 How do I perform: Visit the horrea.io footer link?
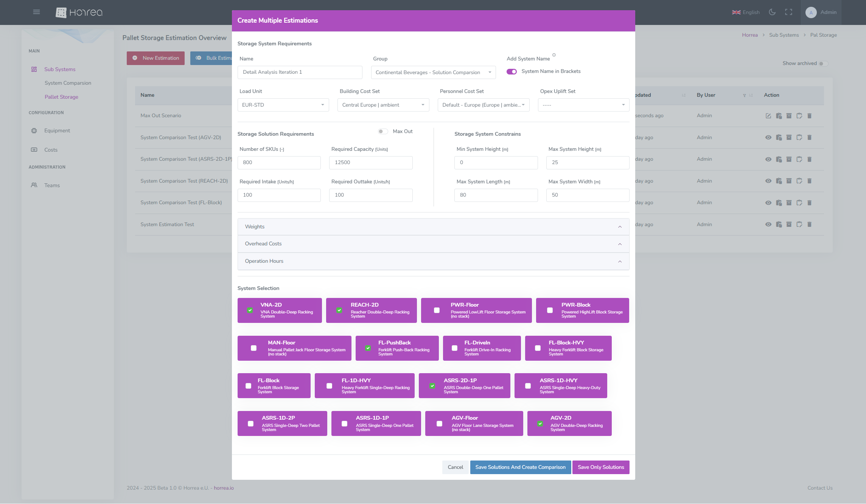(x=224, y=488)
